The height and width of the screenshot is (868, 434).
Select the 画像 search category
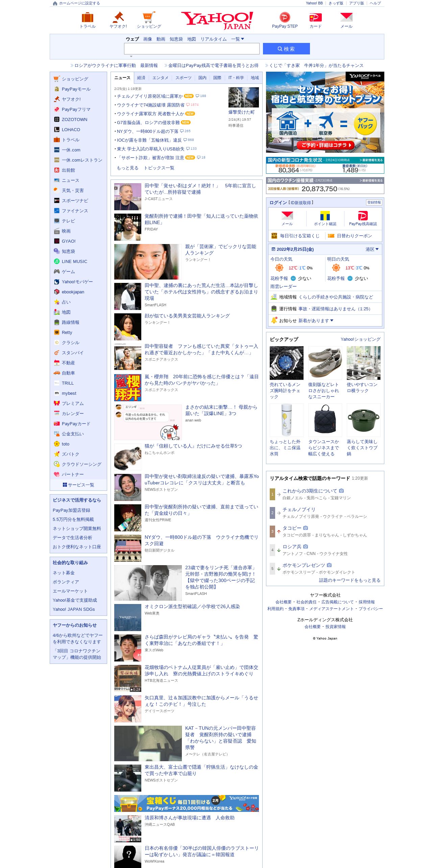pyautogui.click(x=148, y=39)
